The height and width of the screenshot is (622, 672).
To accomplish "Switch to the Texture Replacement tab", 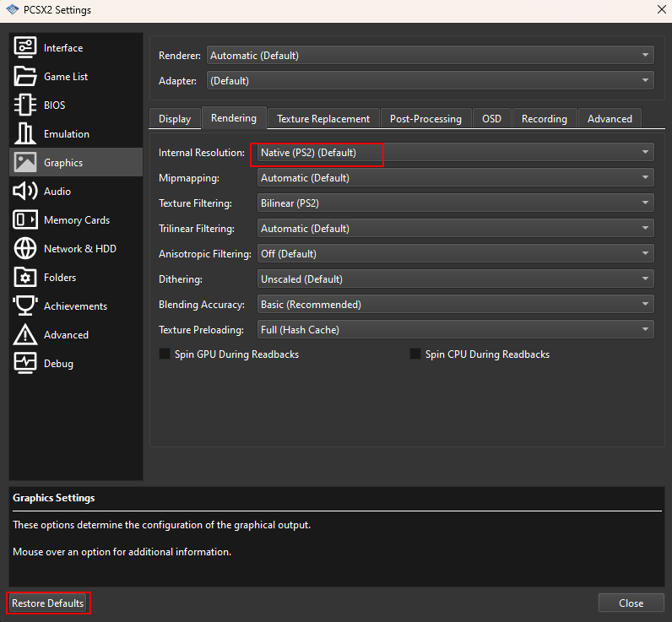I will (323, 119).
